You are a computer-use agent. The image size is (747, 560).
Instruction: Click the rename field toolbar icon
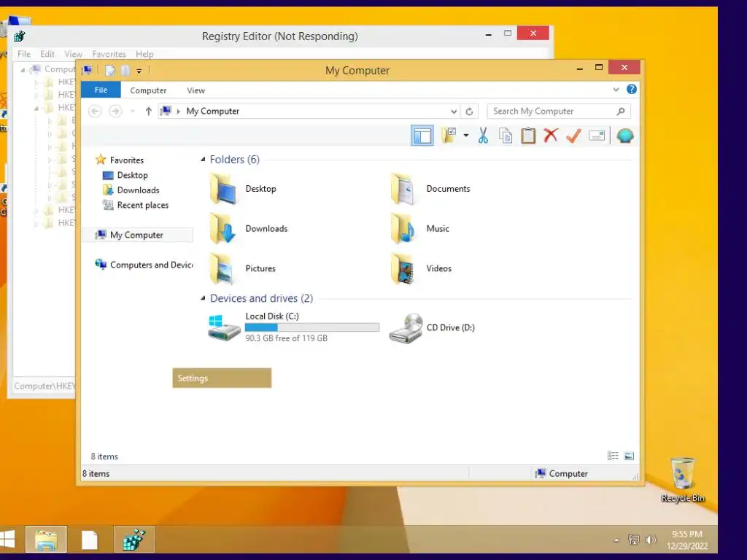pyautogui.click(x=597, y=136)
